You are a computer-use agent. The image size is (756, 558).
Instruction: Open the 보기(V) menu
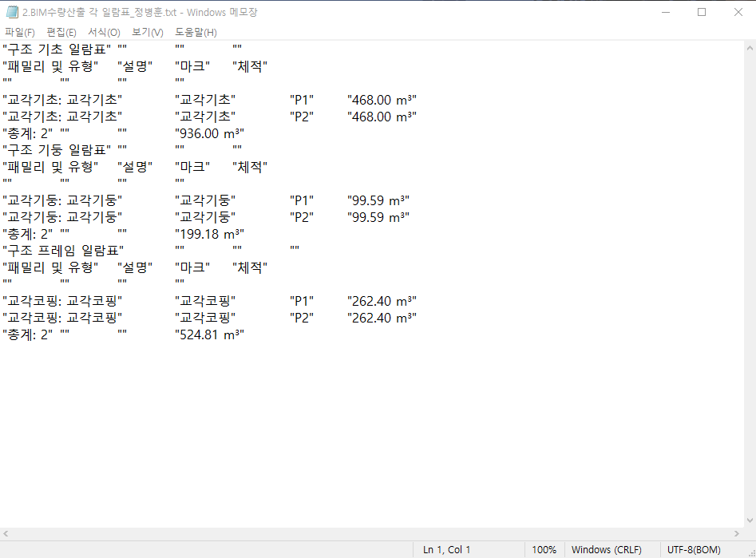click(x=148, y=32)
